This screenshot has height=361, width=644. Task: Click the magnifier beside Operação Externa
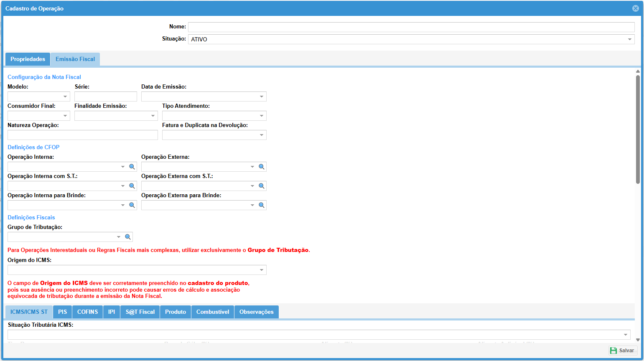click(x=262, y=167)
